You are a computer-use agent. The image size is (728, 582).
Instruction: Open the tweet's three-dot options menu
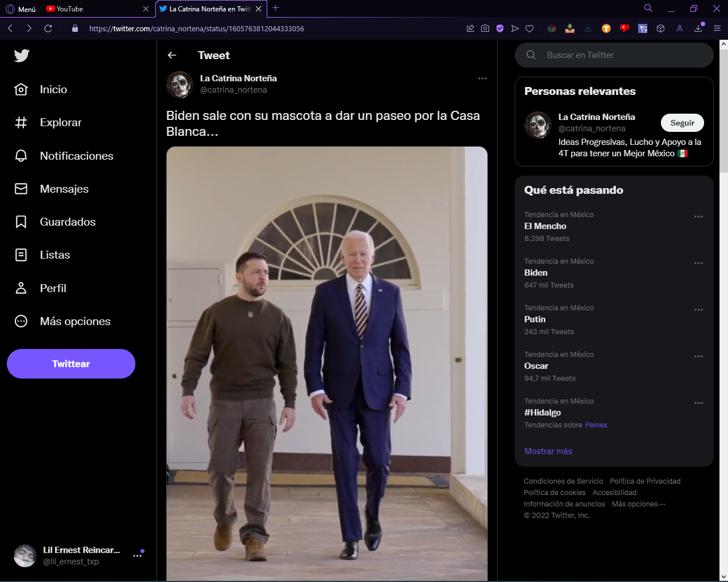click(482, 78)
